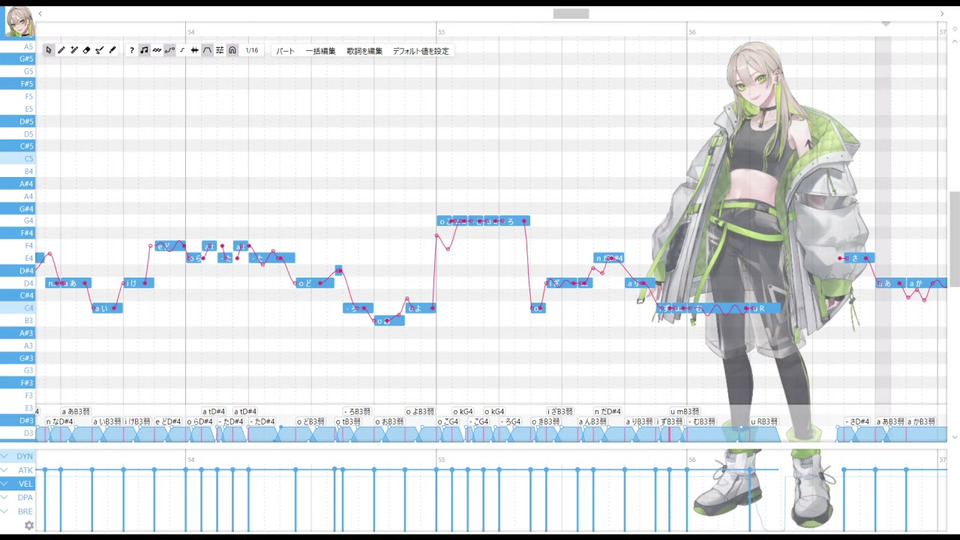Viewport: 960px width, 540px height.
Task: Click the A#3 piano key
Action: pos(18,332)
